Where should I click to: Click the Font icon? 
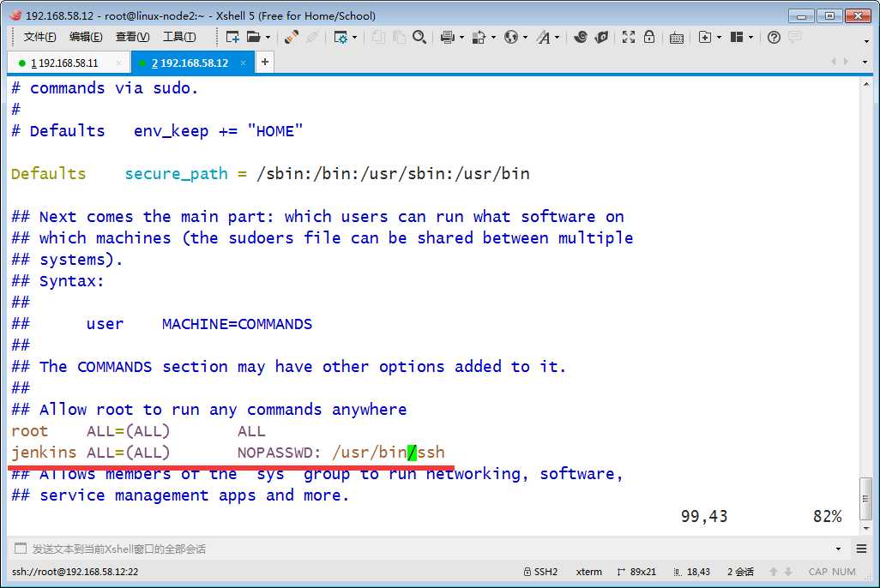pos(543,37)
